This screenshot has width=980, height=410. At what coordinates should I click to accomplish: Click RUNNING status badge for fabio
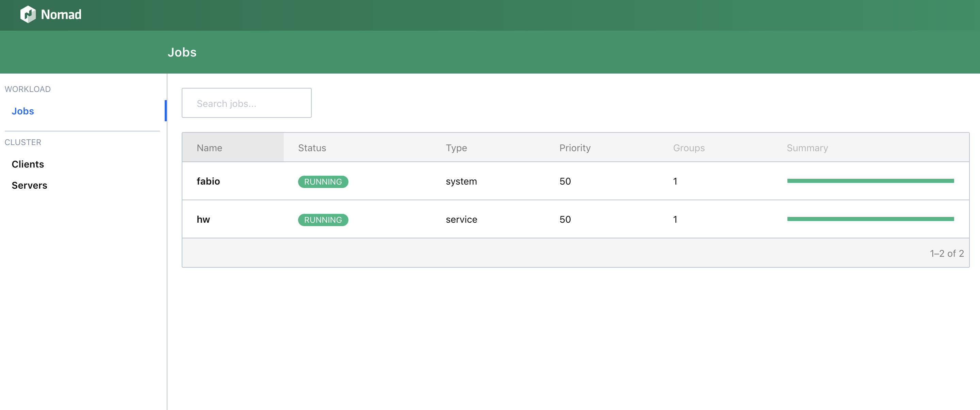323,182
